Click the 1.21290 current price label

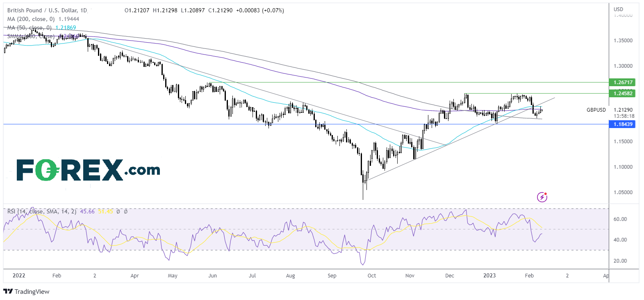click(623, 110)
